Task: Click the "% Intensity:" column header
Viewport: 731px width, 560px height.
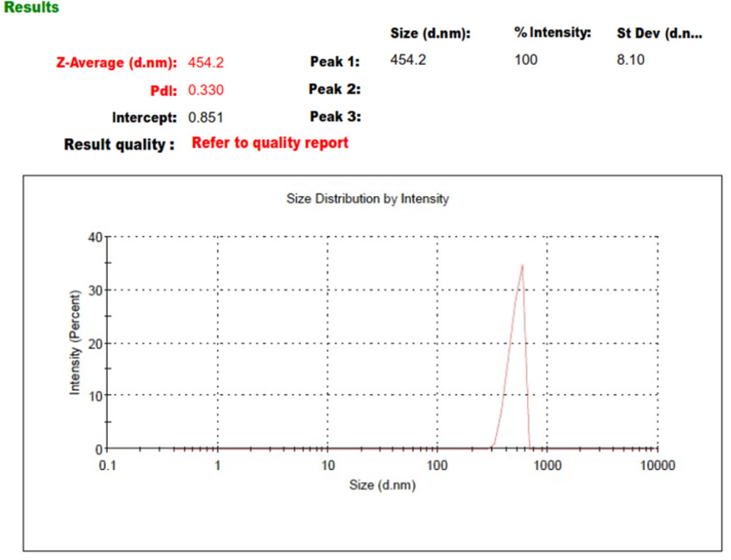Action: [x=553, y=33]
